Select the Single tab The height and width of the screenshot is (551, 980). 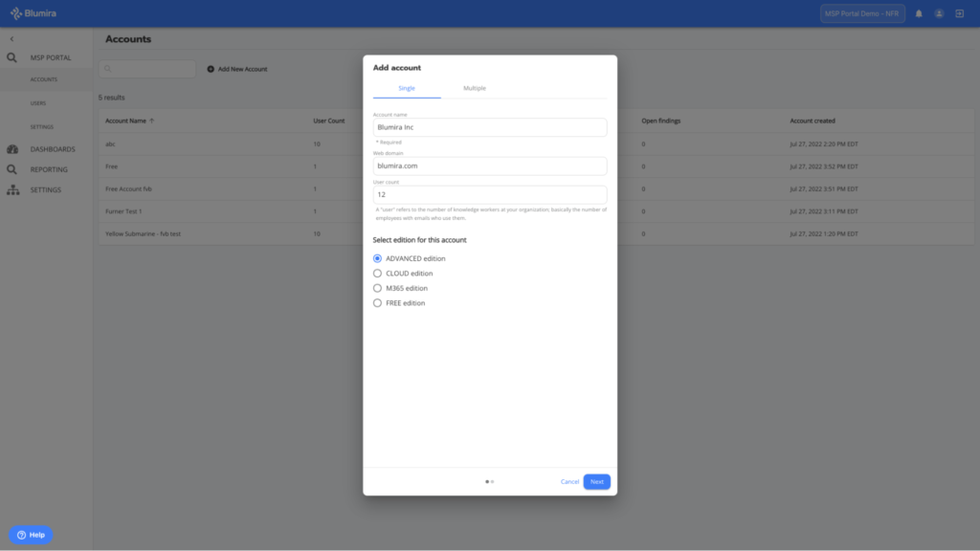[x=406, y=87]
